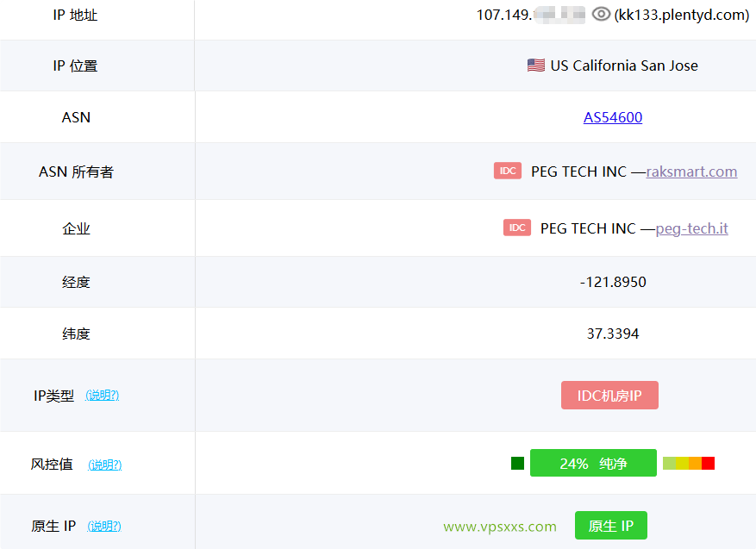Click the orange segment of the risk scale
The height and width of the screenshot is (549, 756).
[x=695, y=463]
